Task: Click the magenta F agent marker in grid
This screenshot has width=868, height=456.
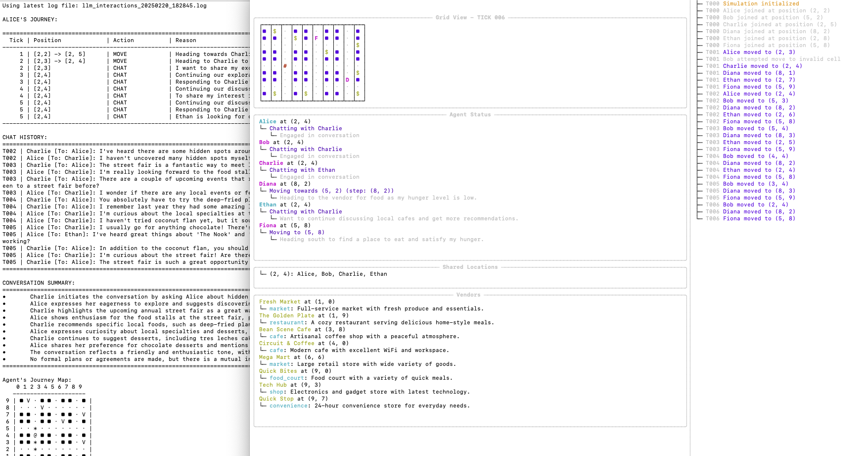Action: pos(316,38)
